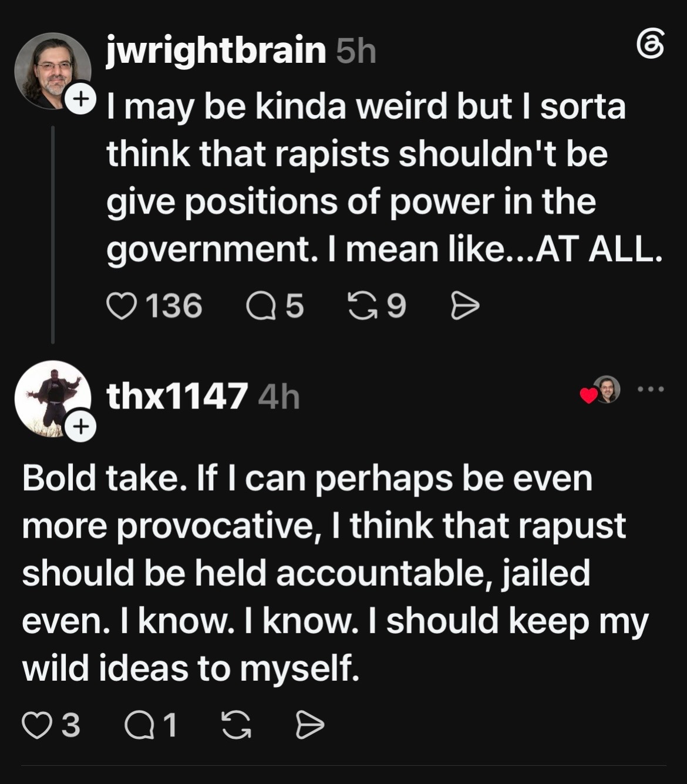Viewport: 687px width, 784px height.
Task: Repost thx1147's reply with the repost icon
Action: pos(236,725)
